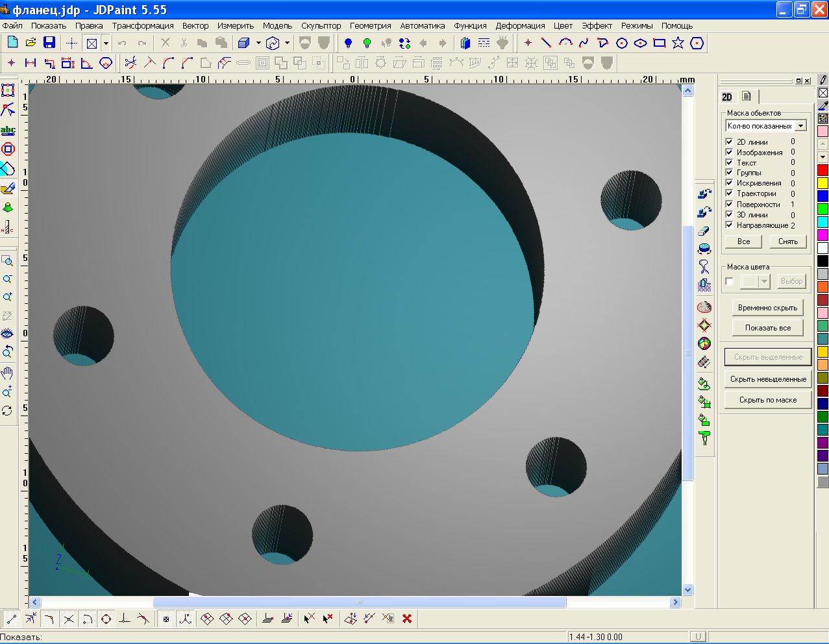Open the Трансформация menu
The height and width of the screenshot is (644, 829).
(143, 26)
